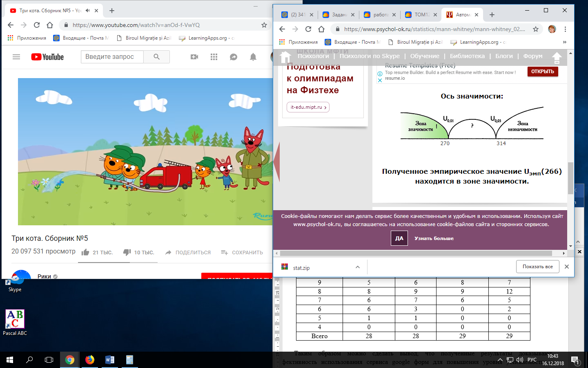Open the YouTube apps grid

point(214,57)
